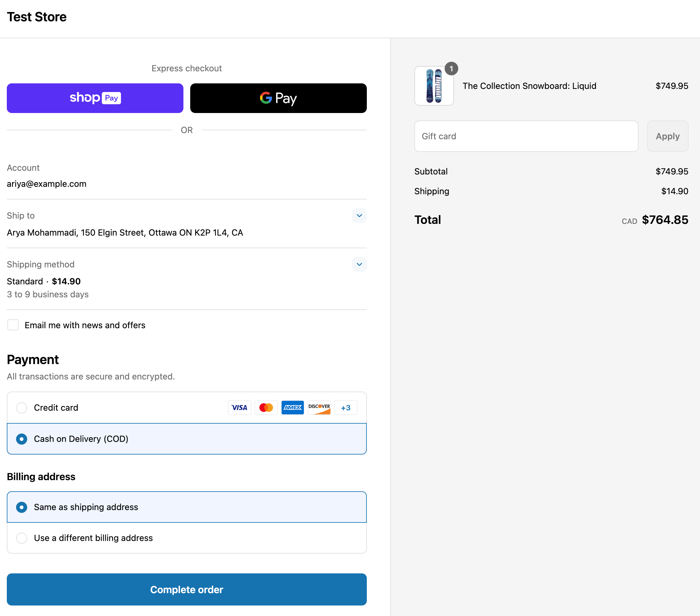Screen dimensions: 700x616
Task: Click the 3 to 9 business days text
Action: (x=48, y=294)
